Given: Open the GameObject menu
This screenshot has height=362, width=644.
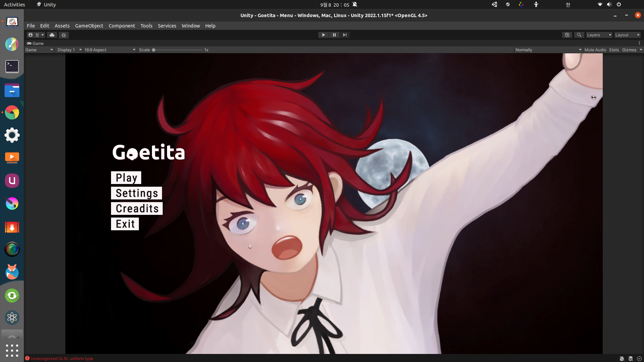Looking at the screenshot, I should 89,26.
